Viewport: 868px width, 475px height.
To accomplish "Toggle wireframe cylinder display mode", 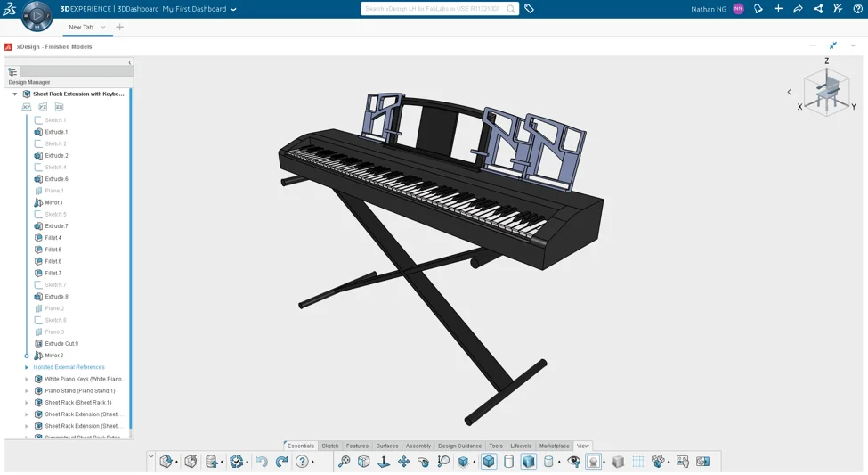I will (508, 461).
